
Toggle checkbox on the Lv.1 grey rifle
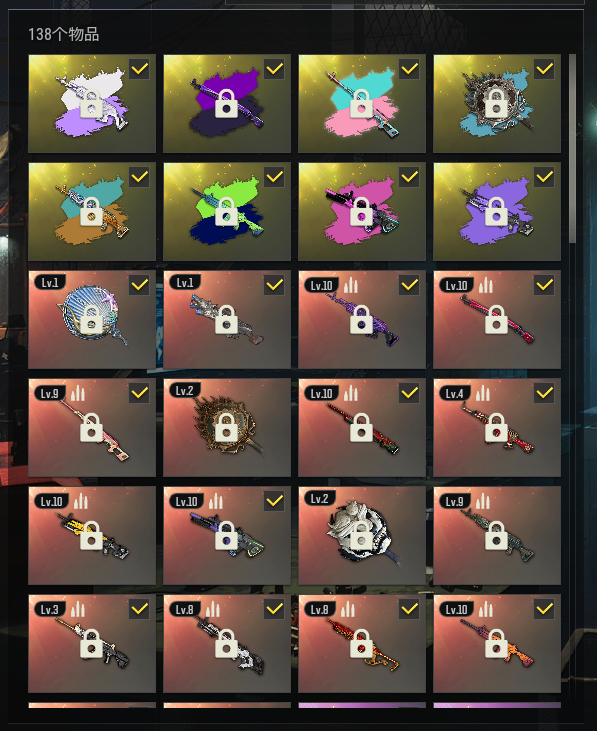(274, 285)
